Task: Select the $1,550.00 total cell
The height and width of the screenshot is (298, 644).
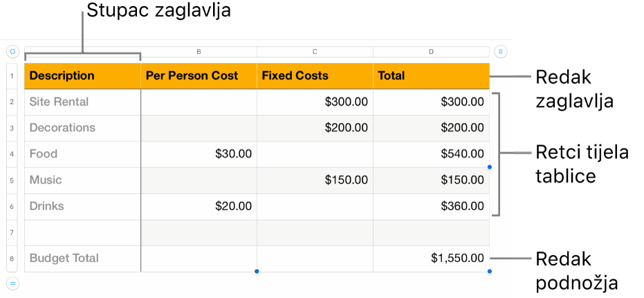Action: (431, 259)
